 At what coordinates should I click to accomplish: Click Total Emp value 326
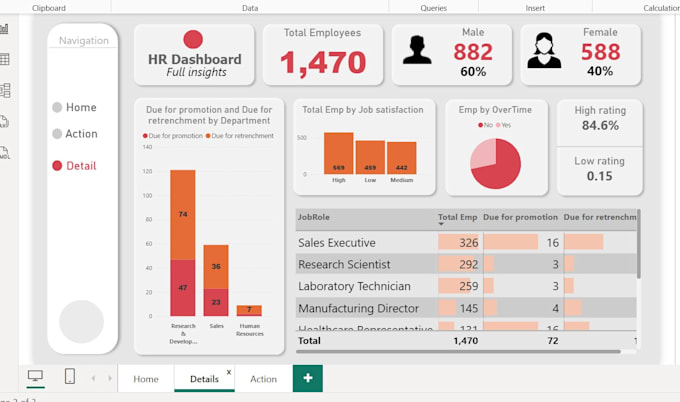coord(468,242)
